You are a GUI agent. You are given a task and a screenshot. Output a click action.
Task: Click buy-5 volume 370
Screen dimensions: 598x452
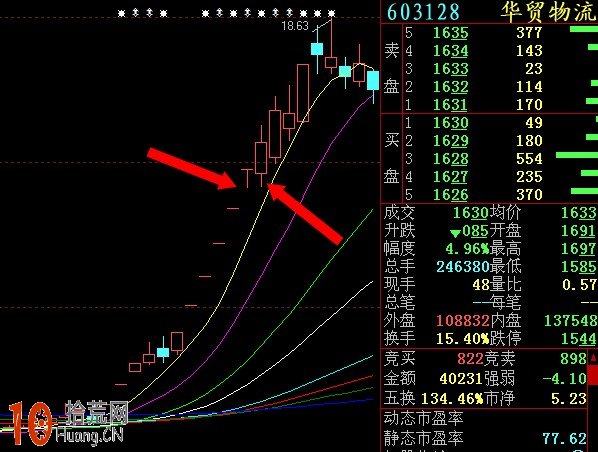[529, 195]
